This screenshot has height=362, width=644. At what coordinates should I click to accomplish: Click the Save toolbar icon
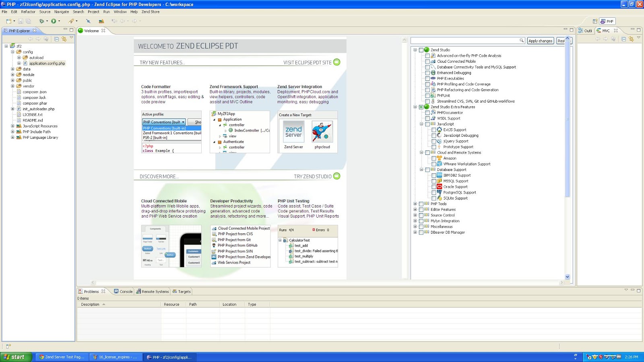21,21
